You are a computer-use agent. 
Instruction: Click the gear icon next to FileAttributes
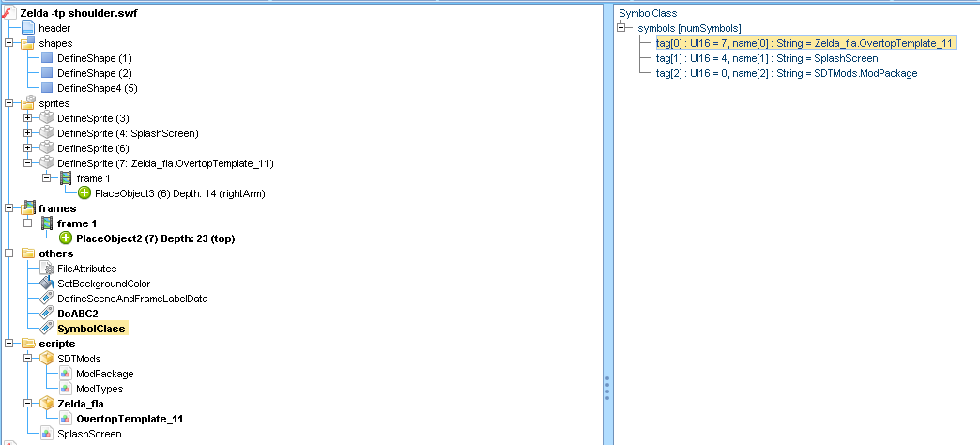pos(47,269)
